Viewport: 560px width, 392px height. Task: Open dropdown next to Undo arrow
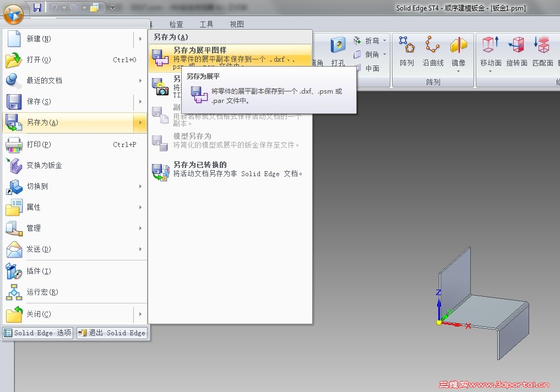click(x=64, y=8)
